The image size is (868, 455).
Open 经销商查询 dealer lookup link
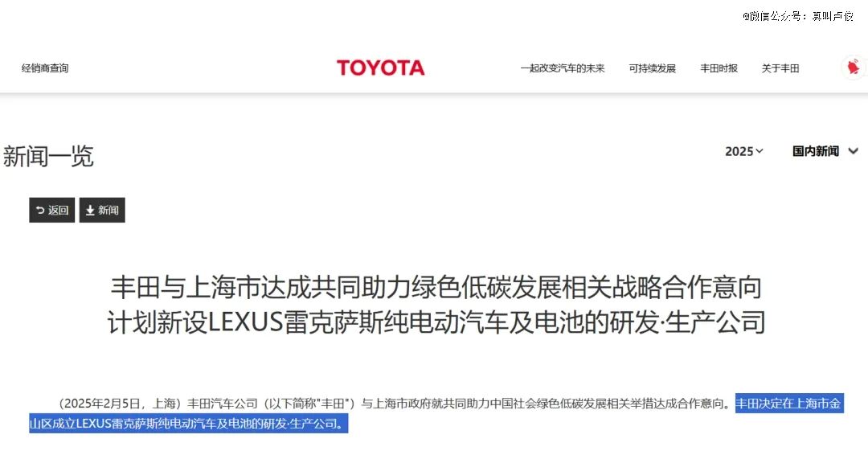45,68
